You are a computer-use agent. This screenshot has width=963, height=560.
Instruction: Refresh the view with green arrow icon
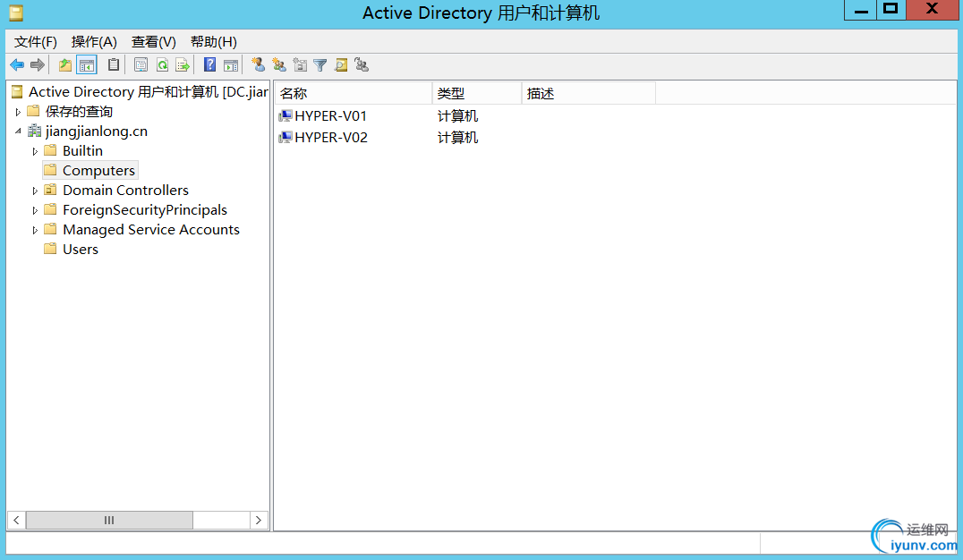(x=162, y=64)
